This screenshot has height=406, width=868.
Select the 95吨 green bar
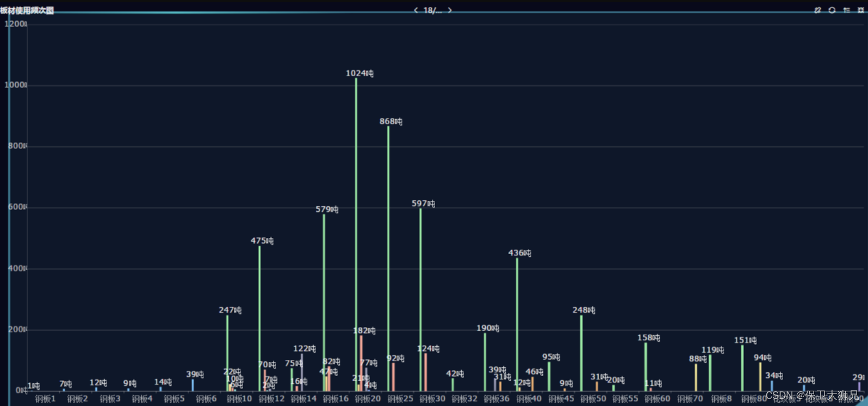(549, 377)
